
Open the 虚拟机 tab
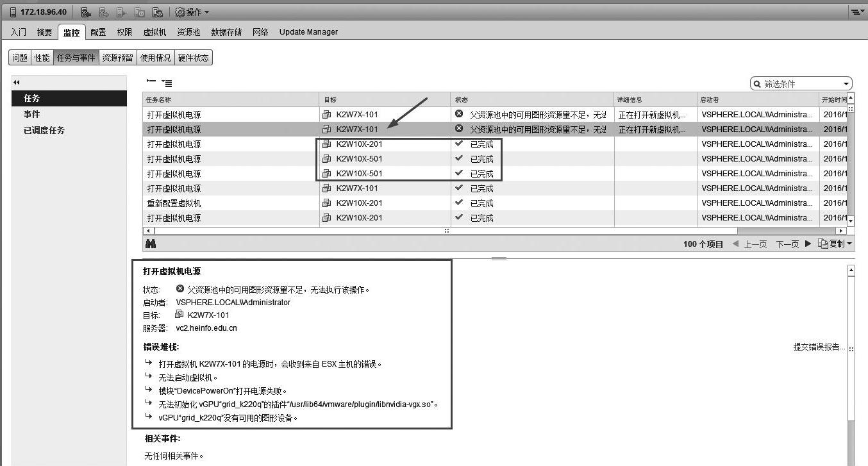point(154,32)
